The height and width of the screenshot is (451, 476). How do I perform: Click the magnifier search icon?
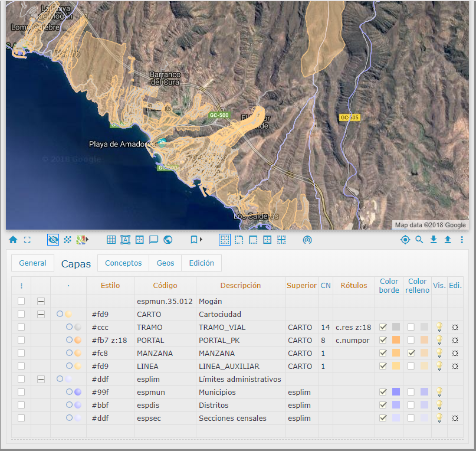click(x=419, y=240)
